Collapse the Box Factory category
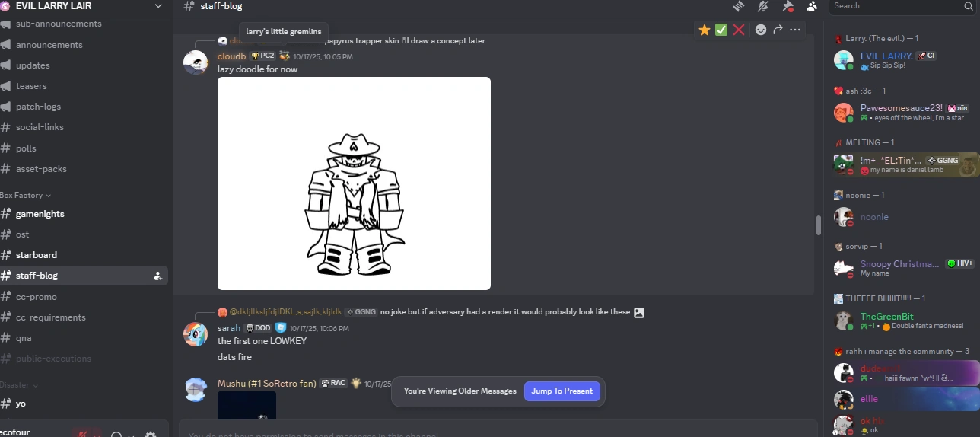Viewport: 980px width, 437px height. click(26, 196)
